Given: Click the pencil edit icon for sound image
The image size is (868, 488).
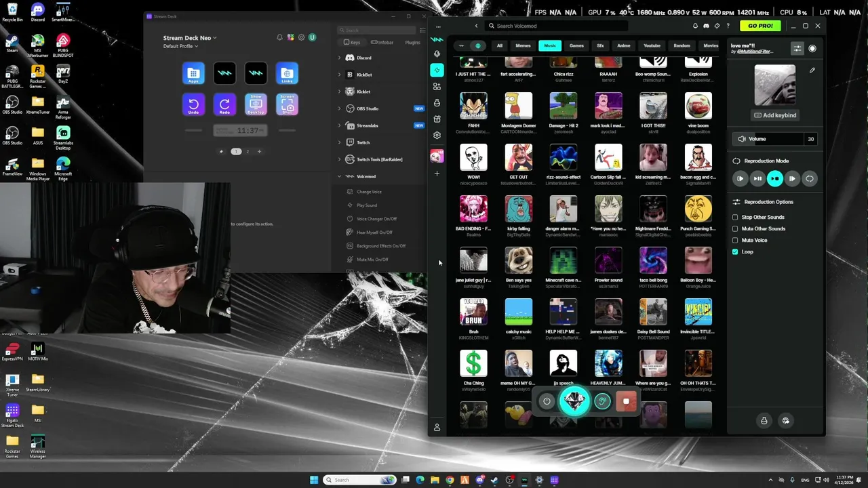Looking at the screenshot, I should pyautogui.click(x=812, y=70).
